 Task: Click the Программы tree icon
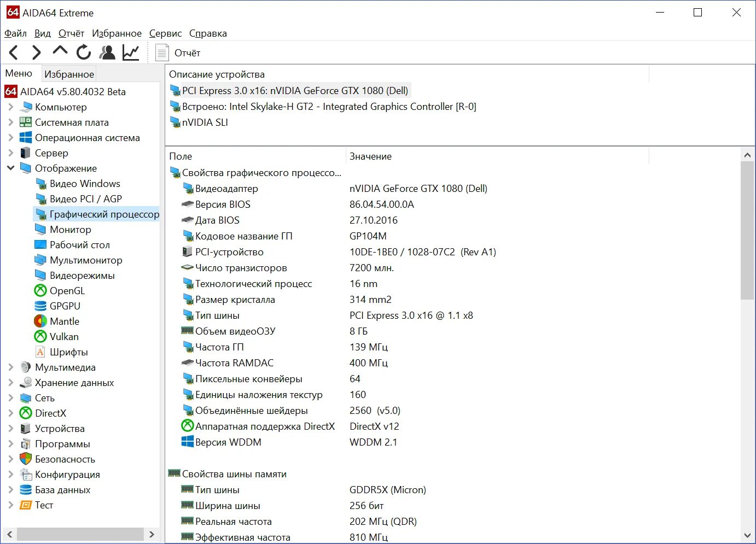26,444
